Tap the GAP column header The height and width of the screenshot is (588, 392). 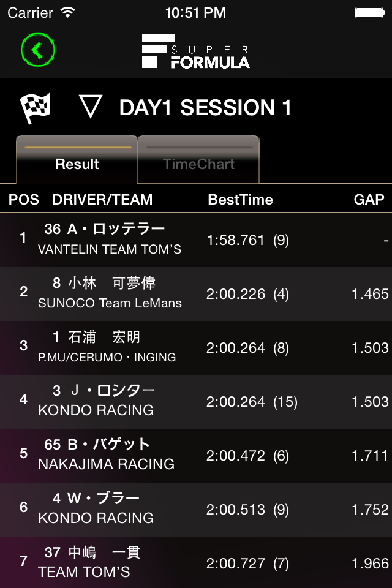pyautogui.click(x=369, y=199)
